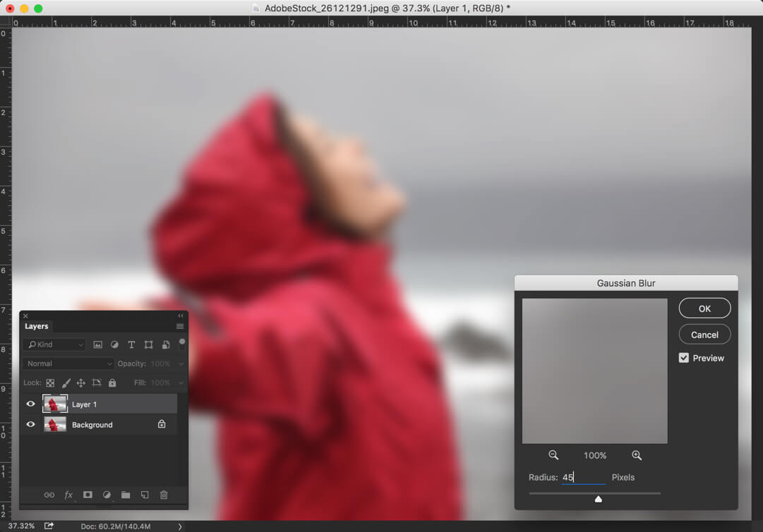Click the document title proxy icon
This screenshot has width=763, height=532.
pyautogui.click(x=256, y=8)
